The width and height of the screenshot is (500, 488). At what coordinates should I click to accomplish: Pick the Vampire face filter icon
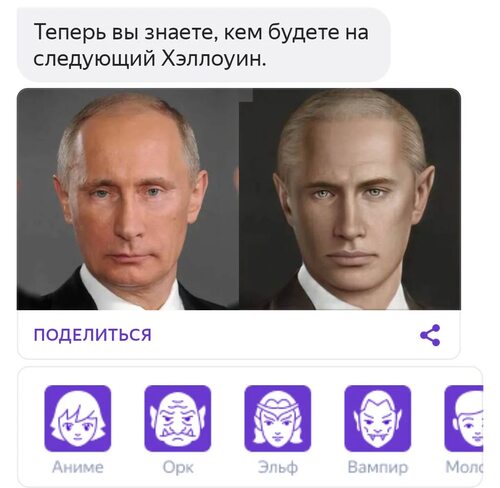[378, 418]
